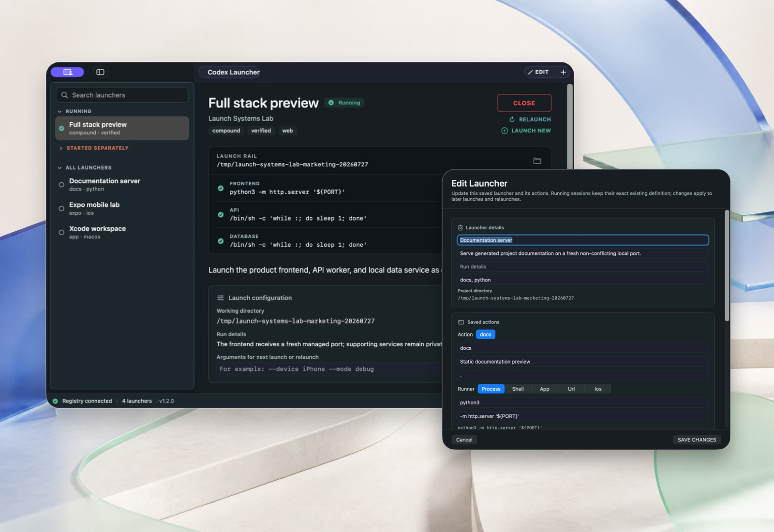The image size is (774, 532).
Task: Click the Project directory path in dialog
Action: coord(516,298)
